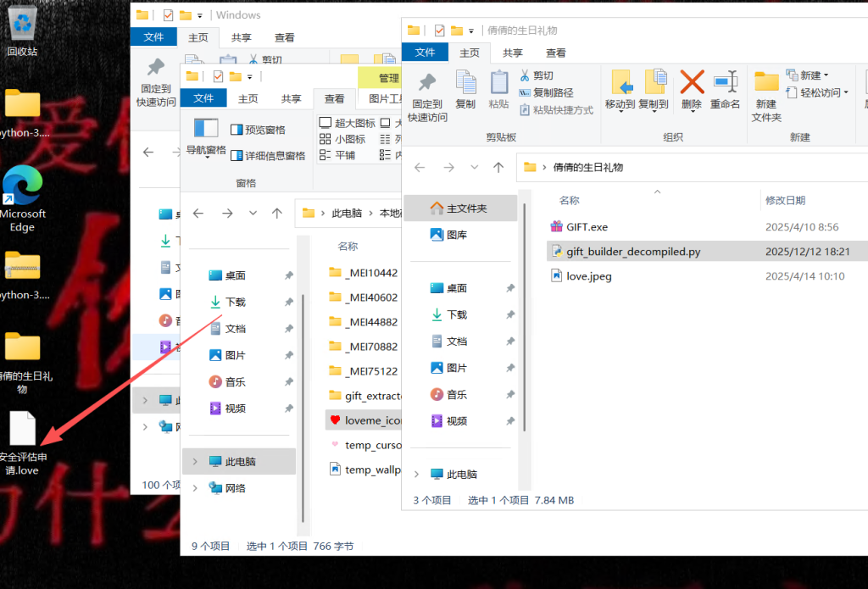Click the Rename (重命名) ribbon icon
The width and height of the screenshot is (868, 589).
725,83
